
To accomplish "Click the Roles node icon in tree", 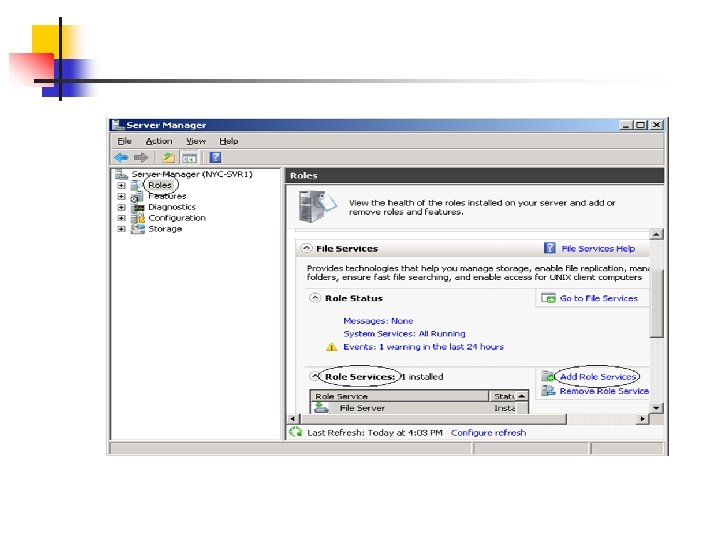I will (137, 186).
